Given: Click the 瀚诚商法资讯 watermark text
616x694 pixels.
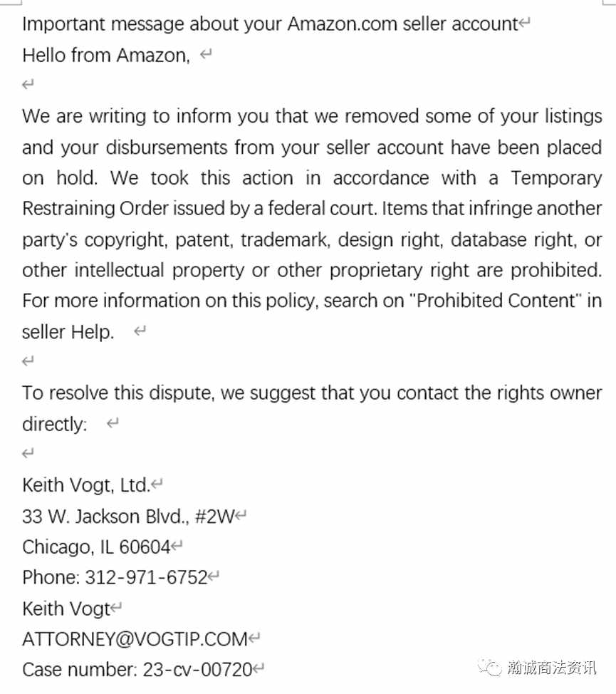Looking at the screenshot, I should click(552, 668).
